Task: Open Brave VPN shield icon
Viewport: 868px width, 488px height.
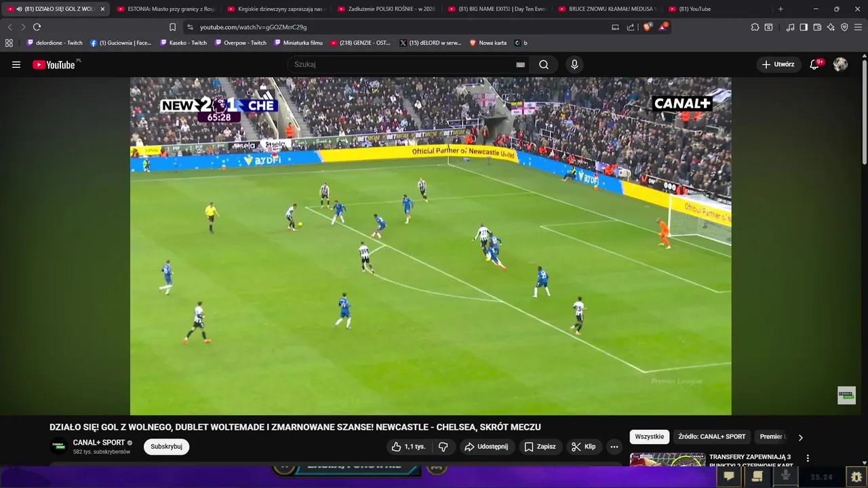Action: tap(844, 27)
